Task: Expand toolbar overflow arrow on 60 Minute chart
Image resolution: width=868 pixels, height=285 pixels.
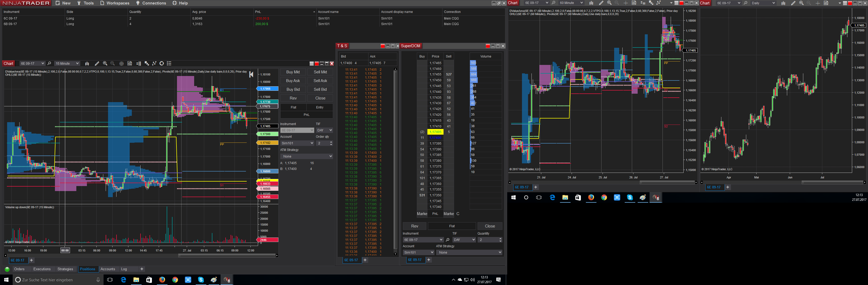Action: click(x=671, y=3)
